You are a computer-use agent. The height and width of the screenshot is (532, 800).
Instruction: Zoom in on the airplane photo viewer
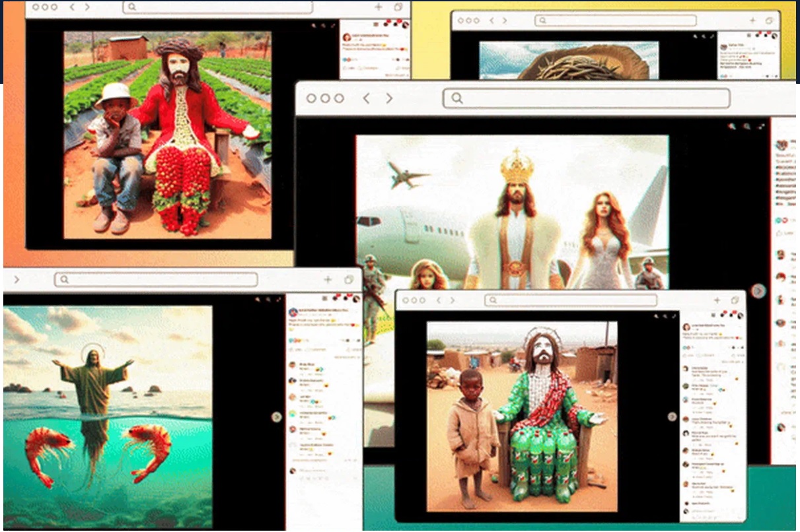732,126
